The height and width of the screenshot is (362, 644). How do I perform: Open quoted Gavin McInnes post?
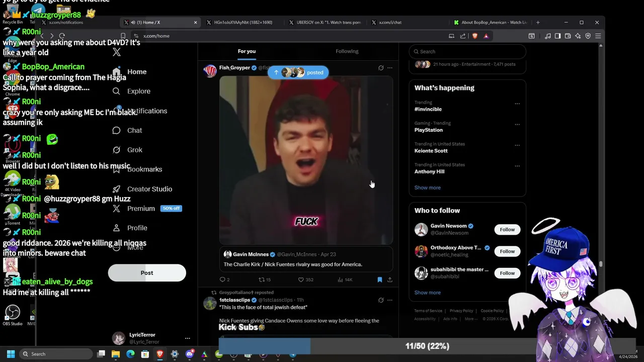point(306,259)
